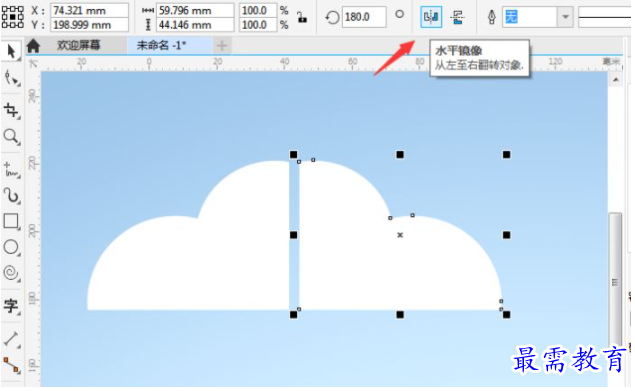Click the ruler origin corner icon

tap(33, 63)
